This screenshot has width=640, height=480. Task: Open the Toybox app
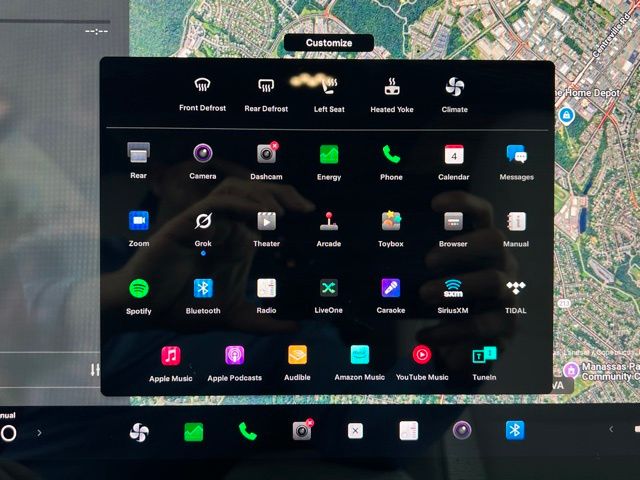pyautogui.click(x=391, y=222)
